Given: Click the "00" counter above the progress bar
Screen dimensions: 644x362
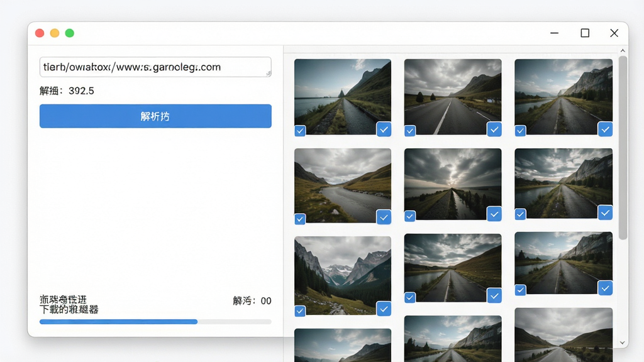Looking at the screenshot, I should [x=266, y=301].
